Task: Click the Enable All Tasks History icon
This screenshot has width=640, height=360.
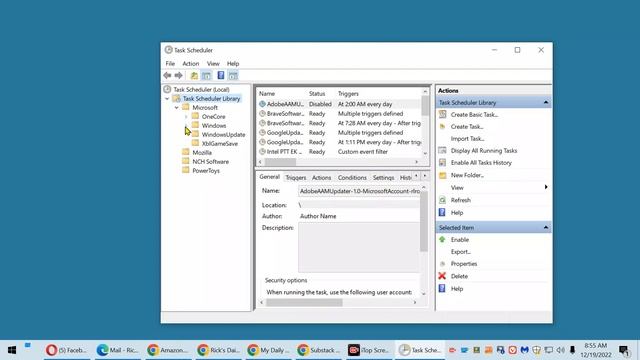Action: (x=442, y=162)
